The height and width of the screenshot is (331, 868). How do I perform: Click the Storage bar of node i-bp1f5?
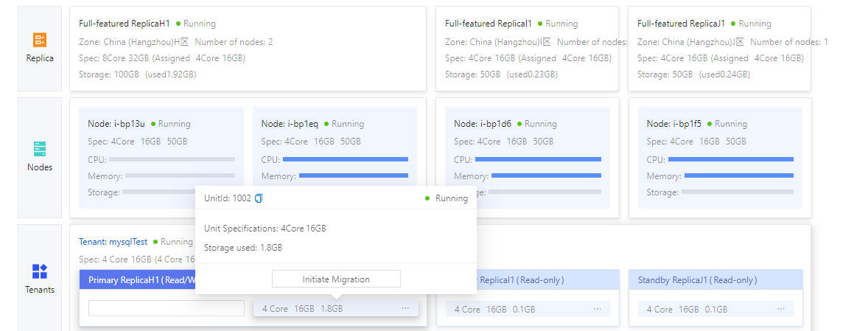738,192
